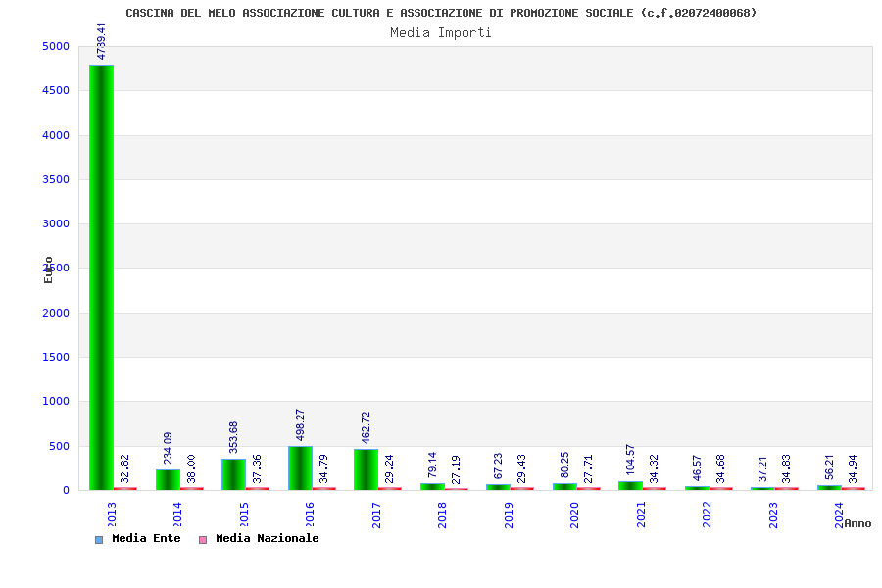Screen dimensions: 882x588
Task: Click the Cascina del Melo chart title
Action: pos(441,13)
